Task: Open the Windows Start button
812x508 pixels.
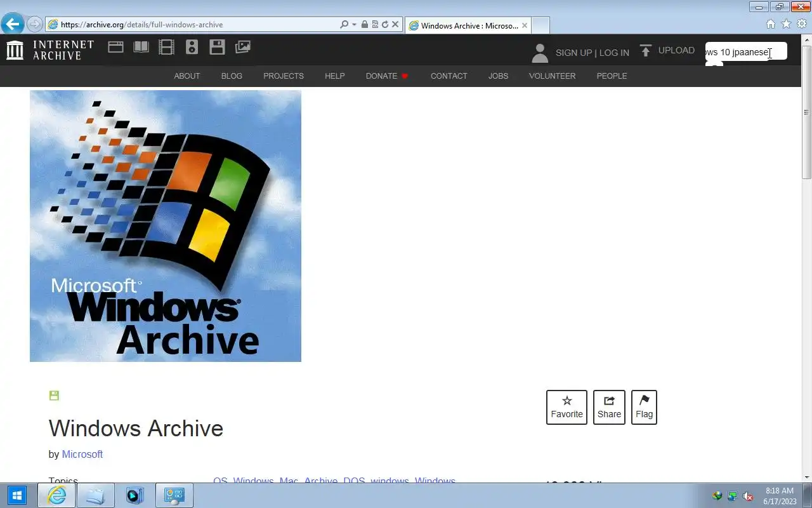Action: pos(17,496)
